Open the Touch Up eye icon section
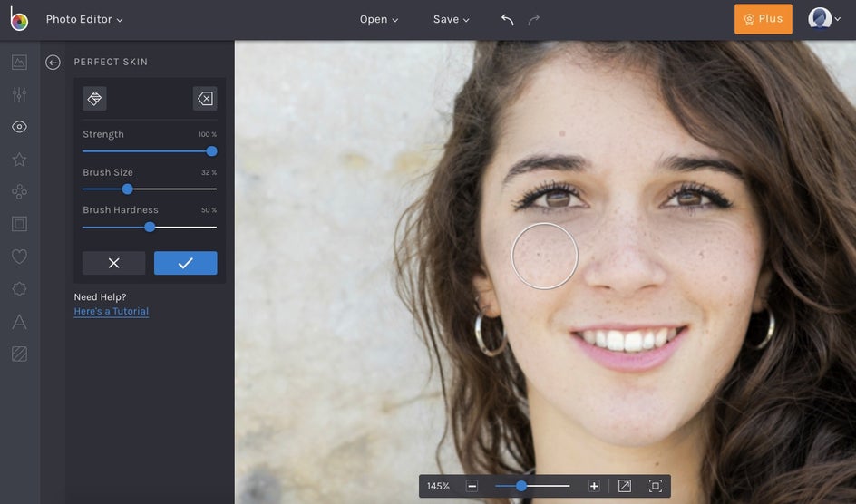Screen dimensions: 856x504 coord(19,127)
